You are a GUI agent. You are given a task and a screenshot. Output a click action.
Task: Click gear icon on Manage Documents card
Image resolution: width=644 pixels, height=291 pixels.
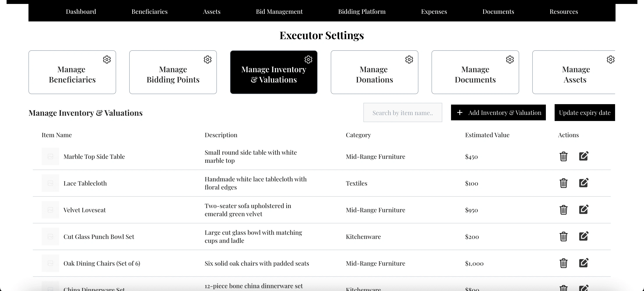[510, 60]
